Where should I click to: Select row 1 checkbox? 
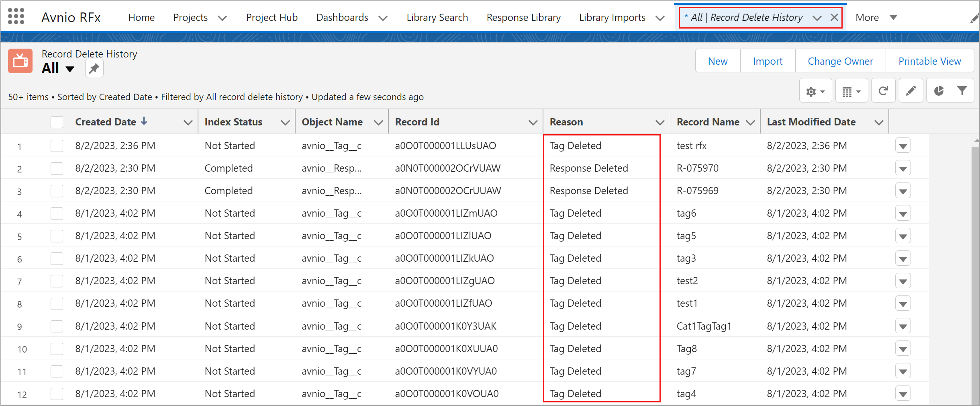[x=57, y=146]
